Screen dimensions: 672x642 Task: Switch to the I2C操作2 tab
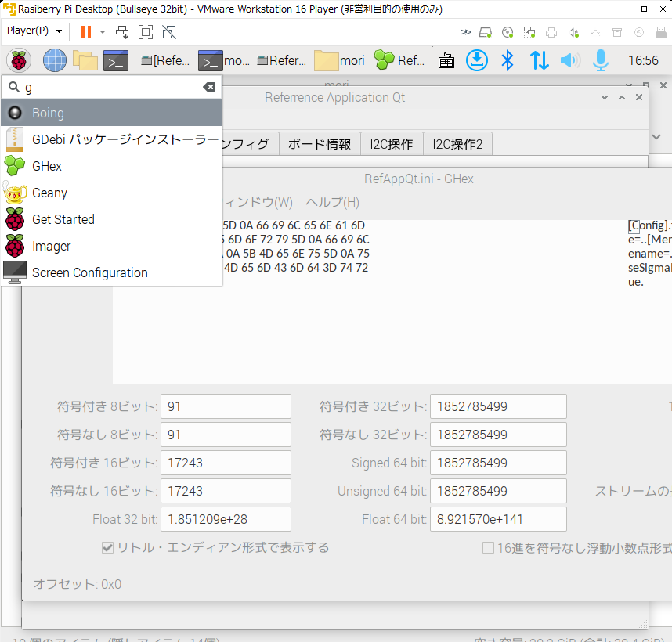[x=457, y=144]
